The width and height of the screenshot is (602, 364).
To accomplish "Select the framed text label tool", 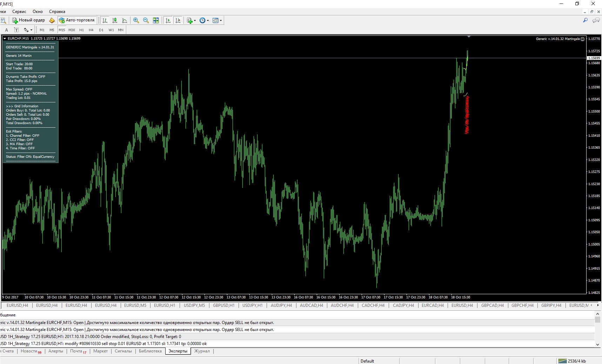I will tap(16, 30).
